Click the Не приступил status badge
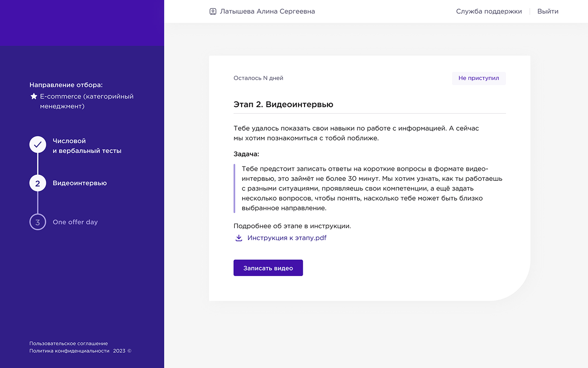Screen dimensions: 588x368 click(x=479, y=78)
